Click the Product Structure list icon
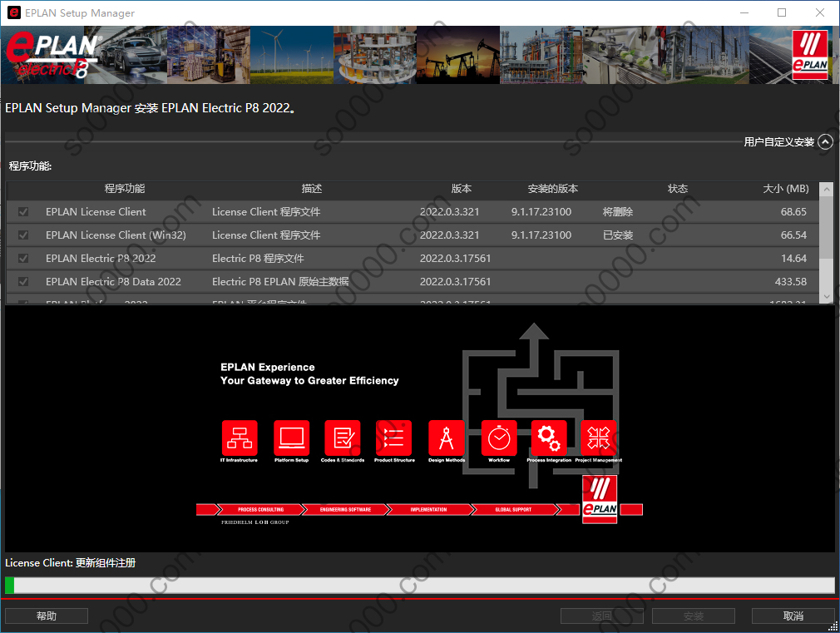This screenshot has width=840, height=633. click(393, 438)
